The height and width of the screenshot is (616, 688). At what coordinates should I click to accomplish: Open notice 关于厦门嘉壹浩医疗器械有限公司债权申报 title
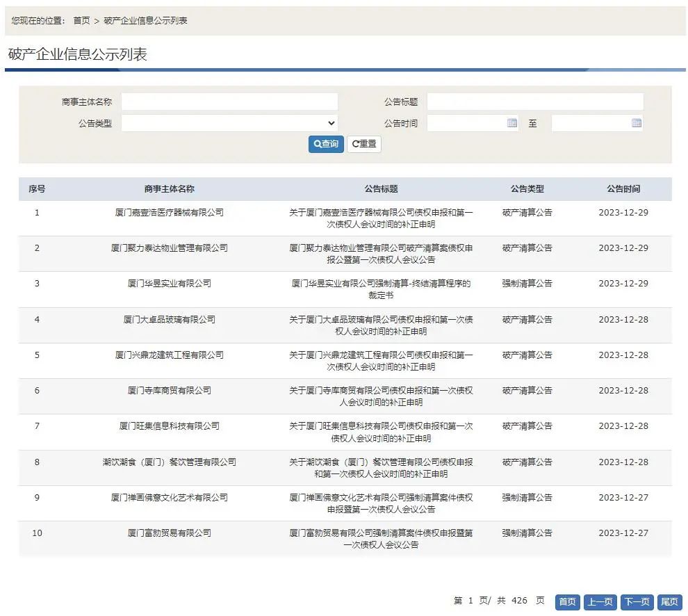(x=381, y=218)
